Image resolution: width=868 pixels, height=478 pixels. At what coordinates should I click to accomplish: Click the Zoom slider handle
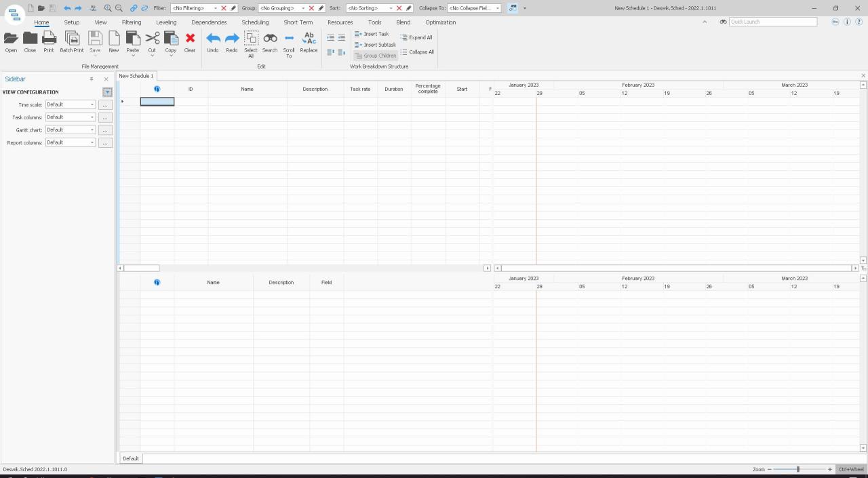coord(798,469)
